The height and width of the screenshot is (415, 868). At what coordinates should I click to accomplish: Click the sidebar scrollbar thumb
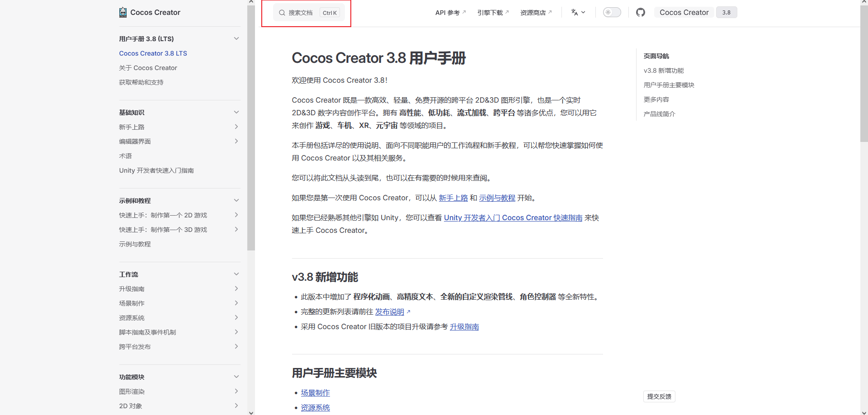coord(251,127)
